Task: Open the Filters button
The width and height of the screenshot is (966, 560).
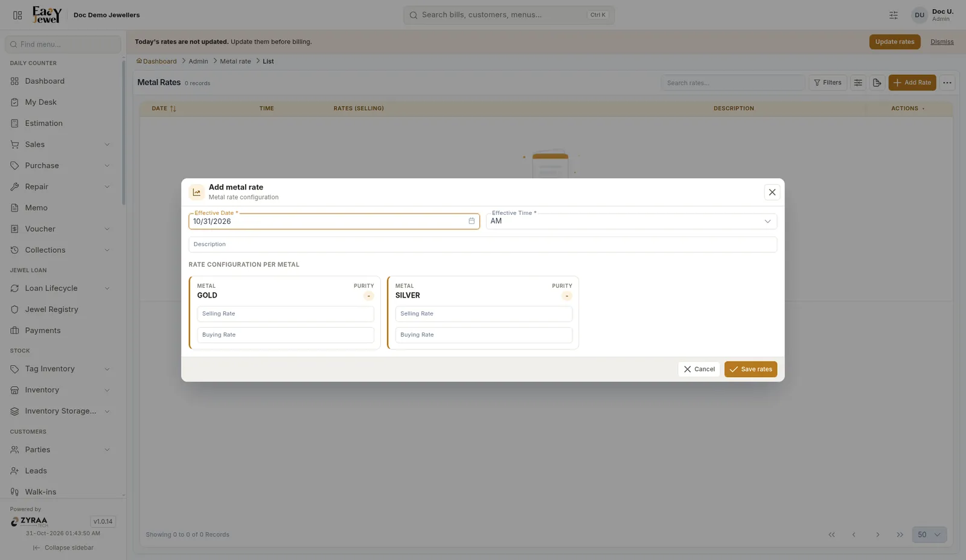Action: point(828,83)
